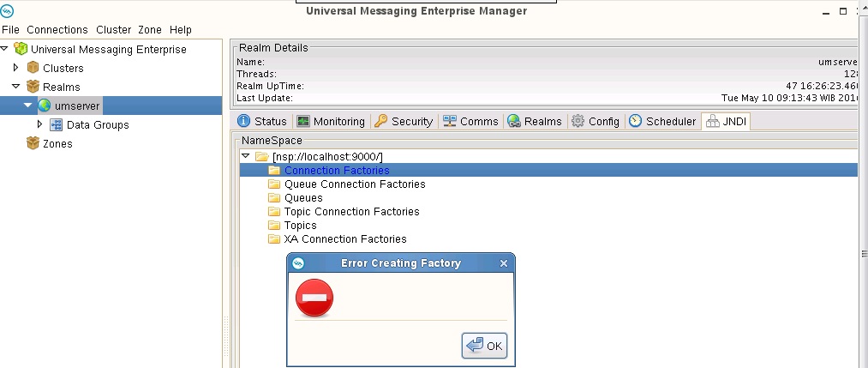This screenshot has height=368, width=868.
Task: Select Topic Connection Factories folder
Action: tap(351, 212)
